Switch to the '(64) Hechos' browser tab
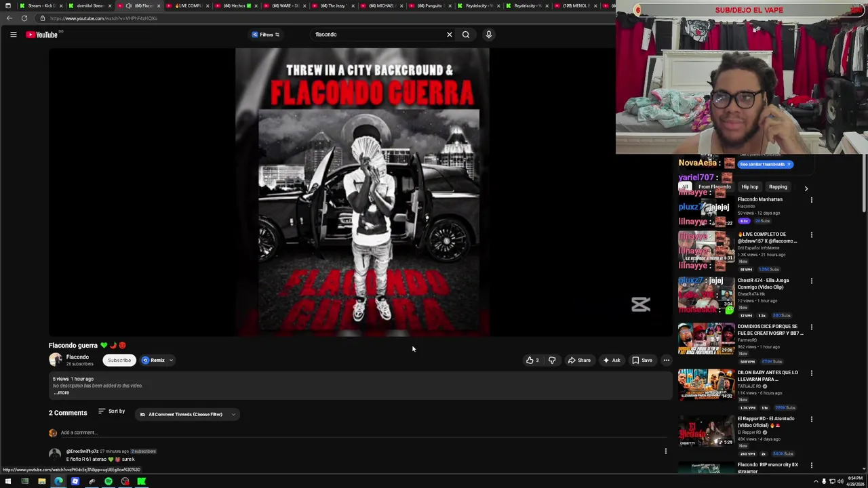Viewport: 868px width, 488px height. pos(235,5)
